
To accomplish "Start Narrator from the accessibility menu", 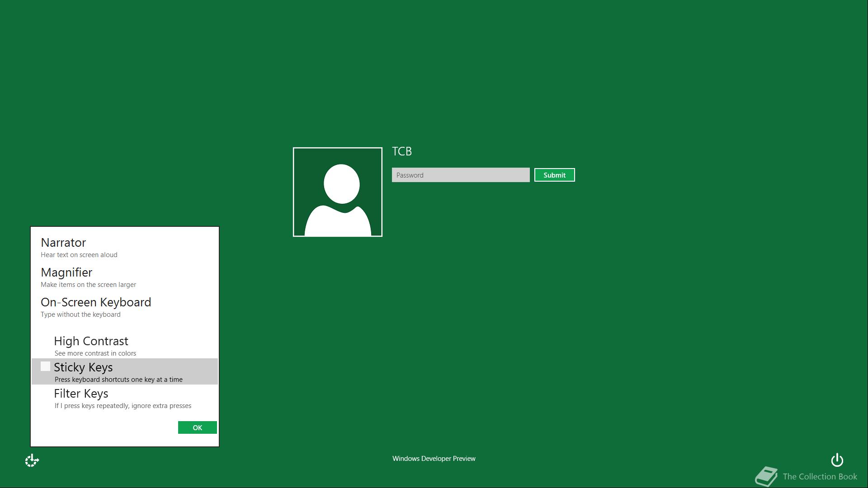I will coord(125,247).
